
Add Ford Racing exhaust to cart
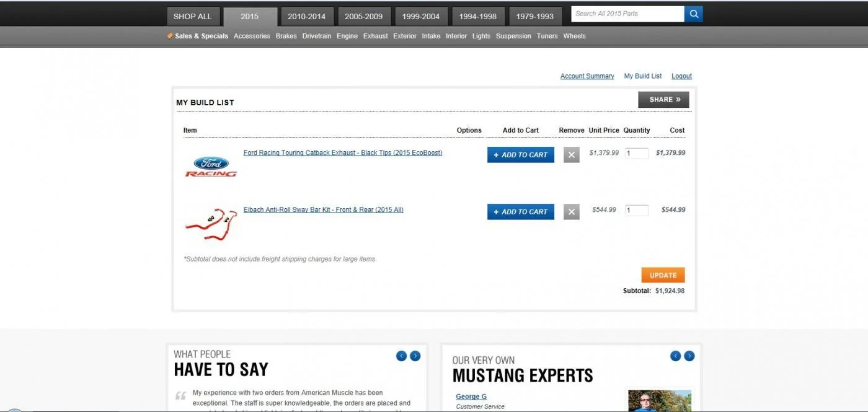pos(521,155)
